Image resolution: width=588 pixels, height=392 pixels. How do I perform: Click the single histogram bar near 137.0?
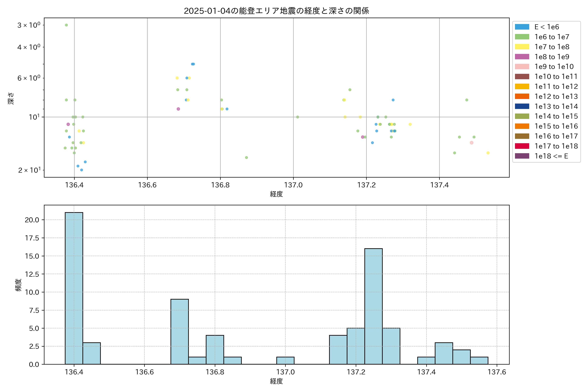285,360
